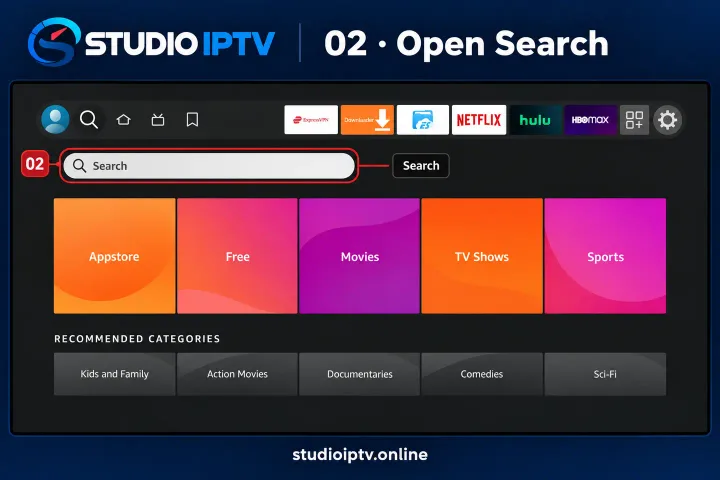Go to Home via house icon
The width and height of the screenshot is (720, 480).
point(124,120)
